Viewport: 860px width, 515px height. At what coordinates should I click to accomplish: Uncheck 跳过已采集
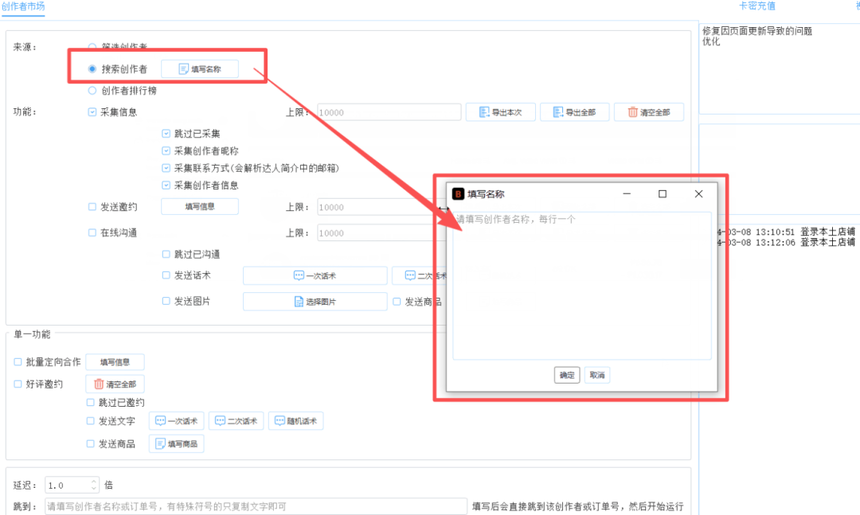(x=166, y=133)
